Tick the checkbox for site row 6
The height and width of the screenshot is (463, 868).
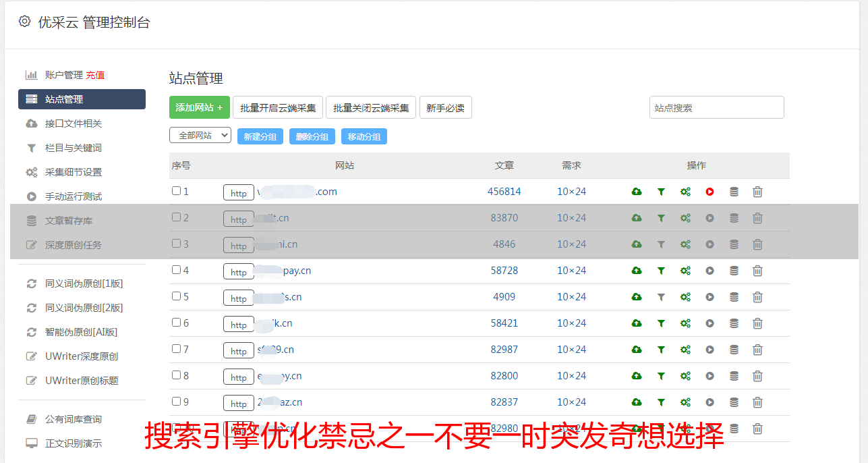176,323
